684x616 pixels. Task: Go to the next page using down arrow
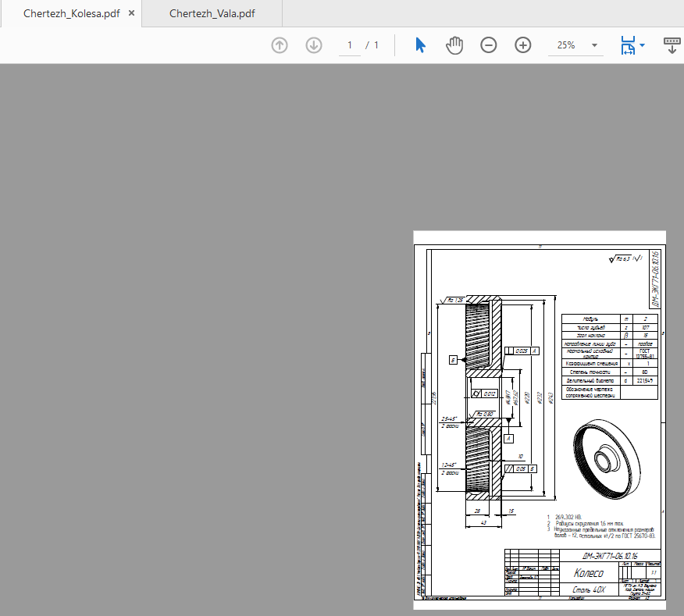point(314,45)
